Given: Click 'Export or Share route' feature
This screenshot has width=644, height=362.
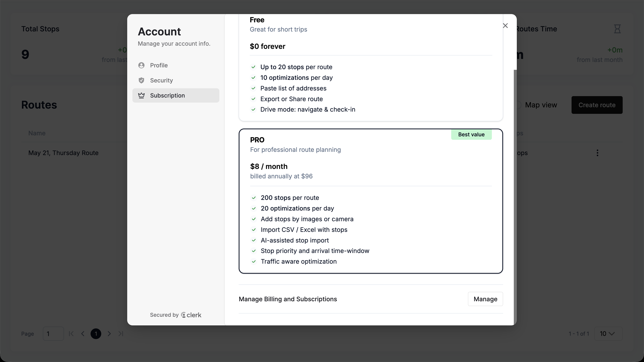Looking at the screenshot, I should pyautogui.click(x=291, y=99).
